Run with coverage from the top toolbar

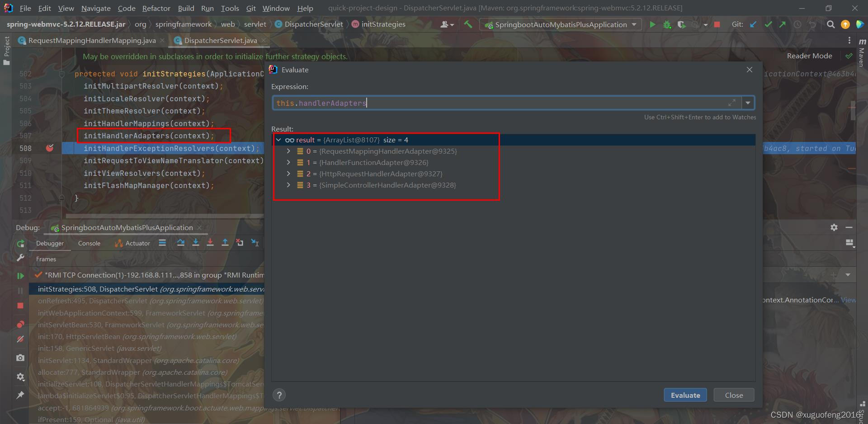(x=681, y=24)
